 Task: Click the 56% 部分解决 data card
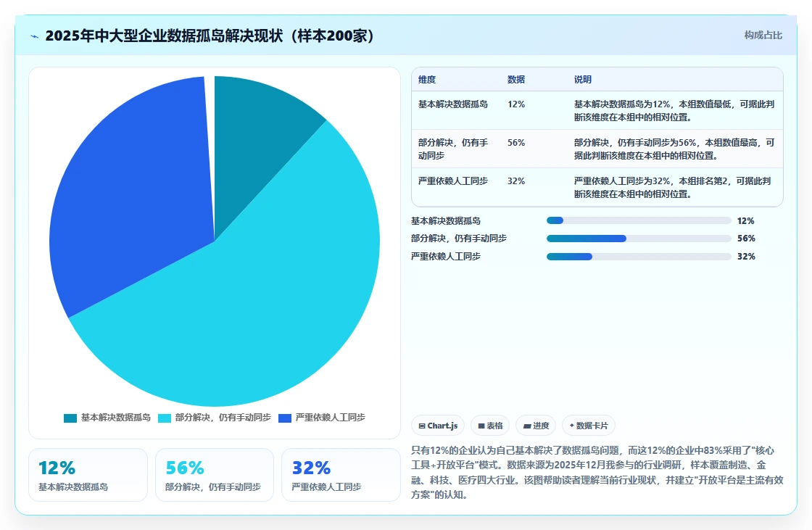[215, 475]
